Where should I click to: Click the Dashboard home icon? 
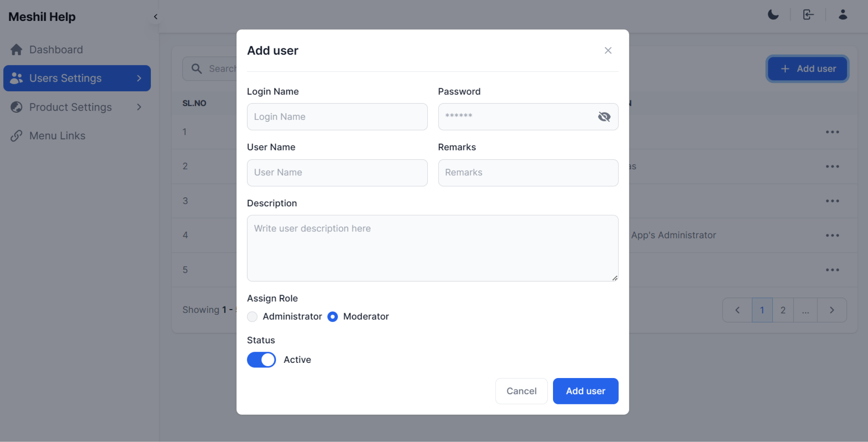pos(16,50)
